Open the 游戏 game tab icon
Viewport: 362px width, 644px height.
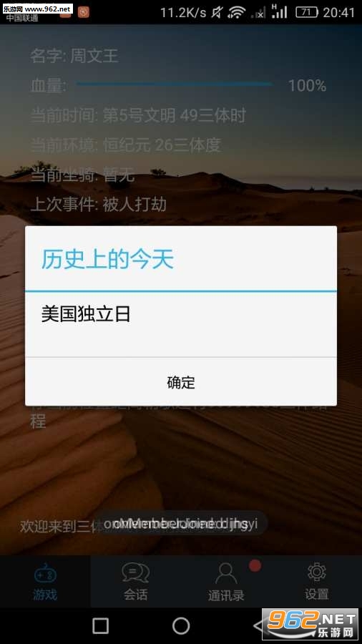point(45,572)
